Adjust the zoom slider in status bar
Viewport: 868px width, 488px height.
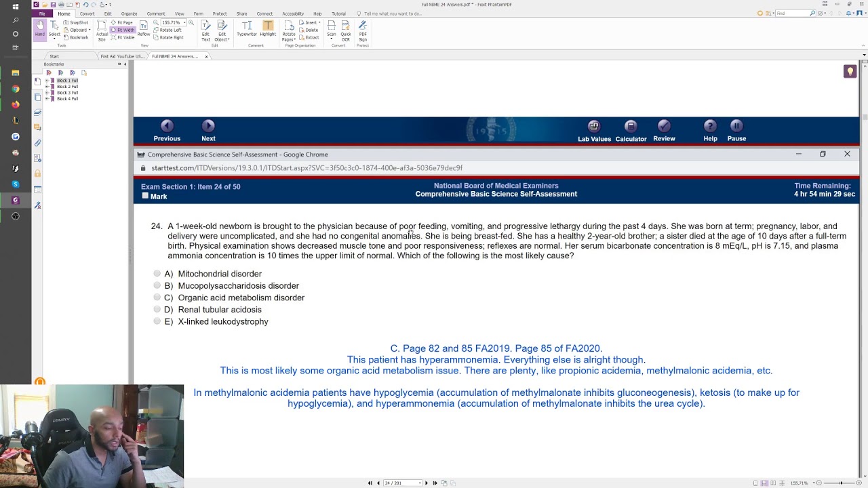click(841, 483)
